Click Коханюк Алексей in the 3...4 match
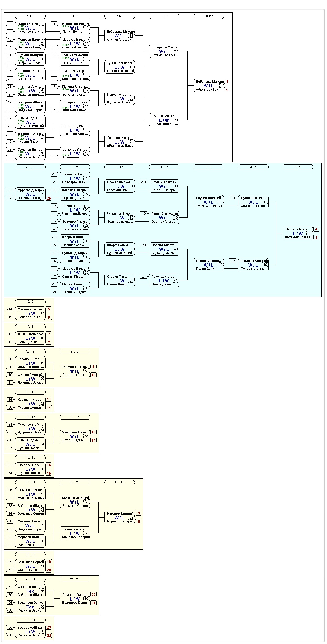The width and height of the screenshot is (327, 644). coord(299,237)
